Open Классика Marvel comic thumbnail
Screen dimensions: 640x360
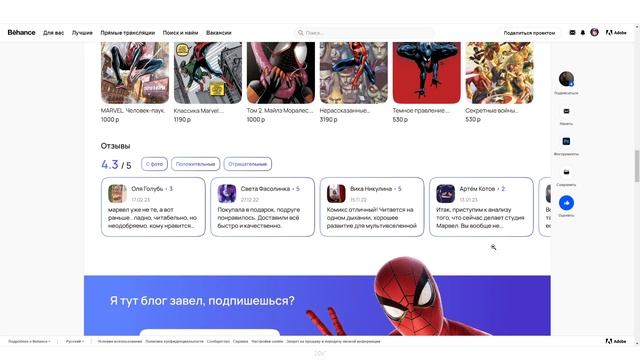[x=208, y=73]
